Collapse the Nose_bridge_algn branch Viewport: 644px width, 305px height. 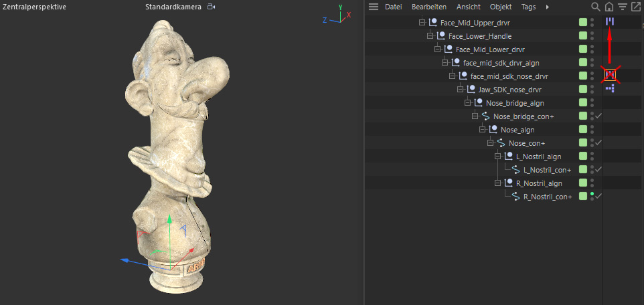467,102
